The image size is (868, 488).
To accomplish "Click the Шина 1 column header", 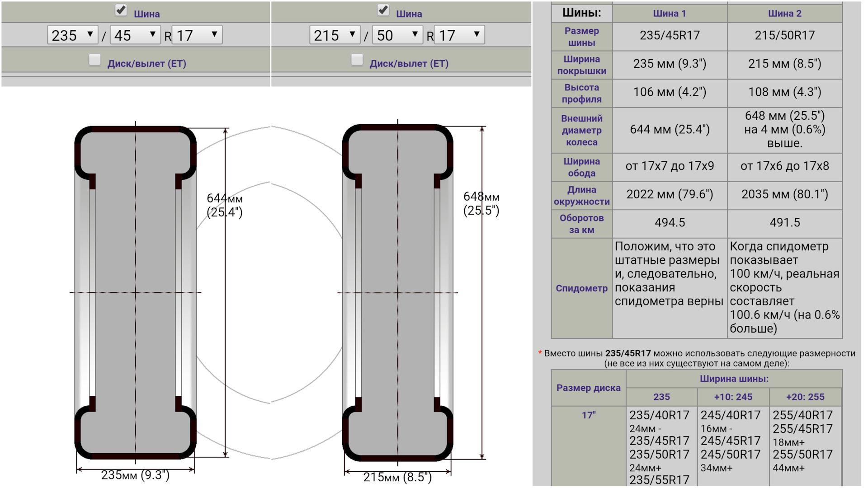I will point(670,14).
